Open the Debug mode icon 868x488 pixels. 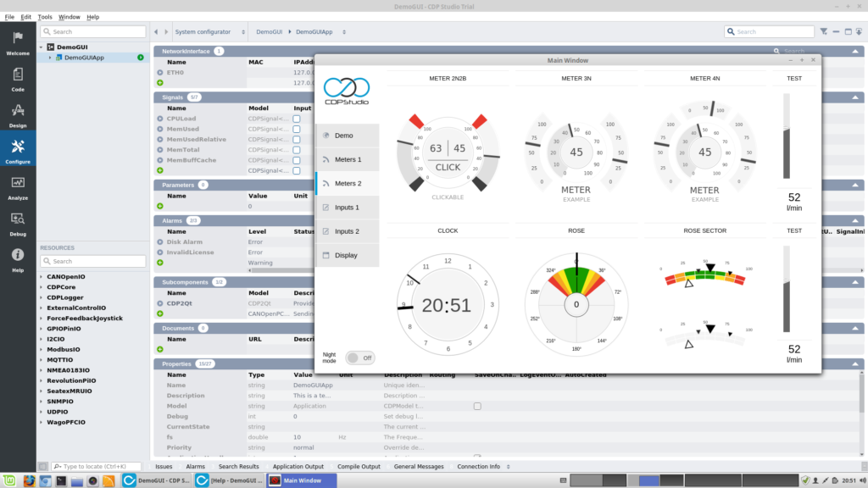click(x=18, y=223)
